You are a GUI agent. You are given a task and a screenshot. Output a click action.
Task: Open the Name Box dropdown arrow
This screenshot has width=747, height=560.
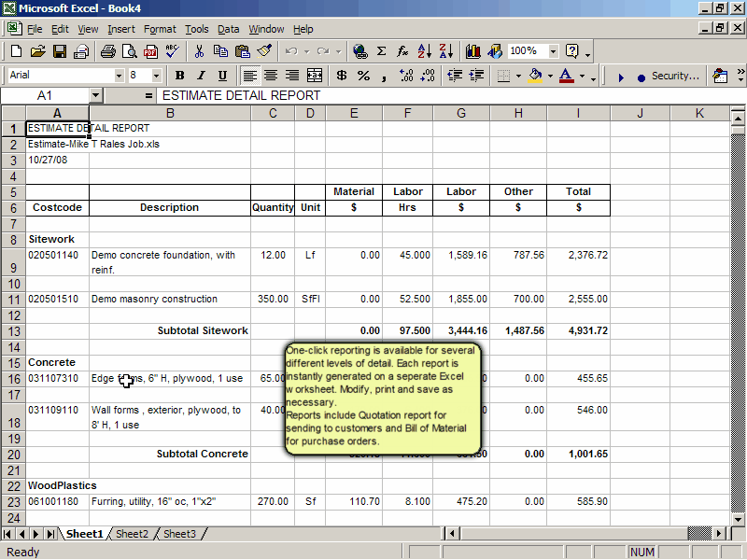96,96
